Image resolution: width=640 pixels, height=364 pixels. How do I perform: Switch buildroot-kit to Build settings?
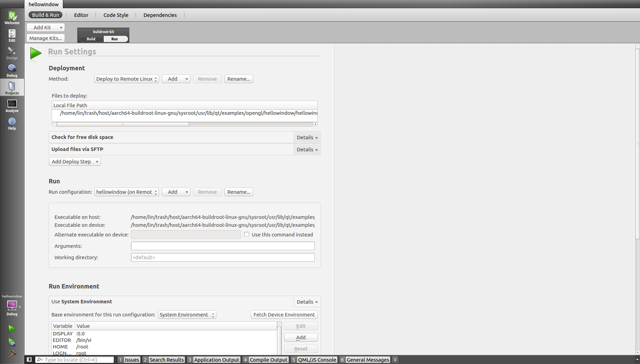[91, 39]
